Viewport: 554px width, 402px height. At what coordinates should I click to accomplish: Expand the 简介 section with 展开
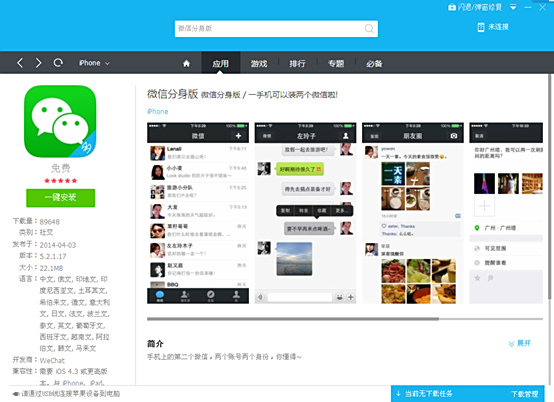(519, 343)
